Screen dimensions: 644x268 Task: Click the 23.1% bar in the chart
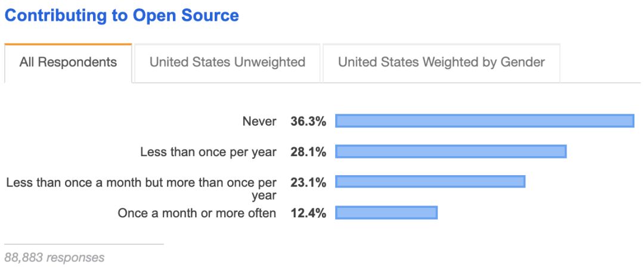[430, 182]
